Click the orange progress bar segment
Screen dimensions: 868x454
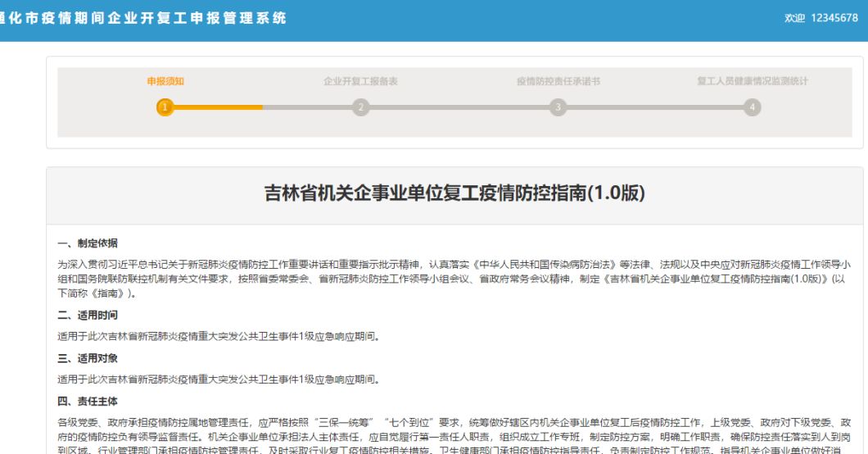(218, 107)
